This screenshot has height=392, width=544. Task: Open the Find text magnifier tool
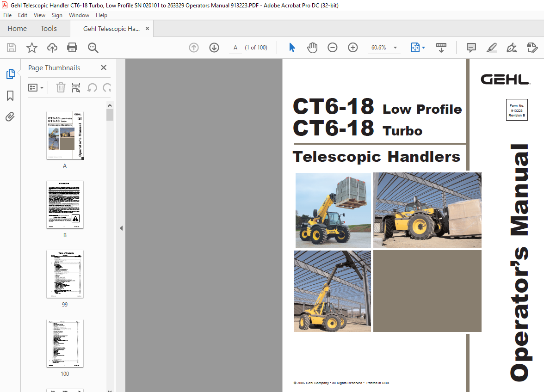click(93, 48)
